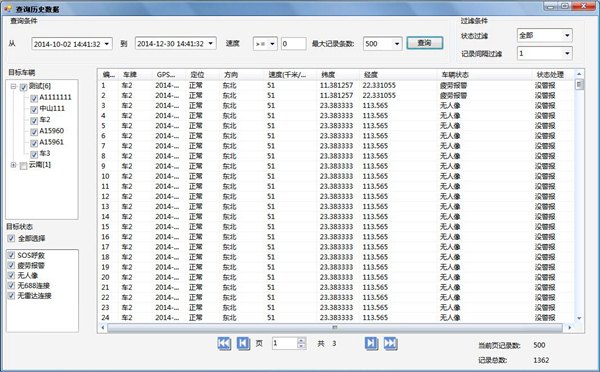Select latitude 11.381257 in row 2
Image resolution: width=600 pixels, height=372 pixels.
pyautogui.click(x=336, y=95)
